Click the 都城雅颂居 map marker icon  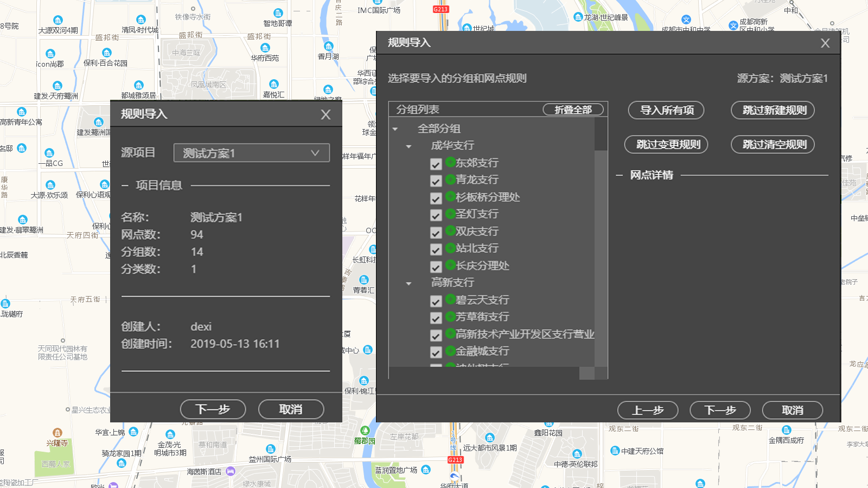coord(139,85)
